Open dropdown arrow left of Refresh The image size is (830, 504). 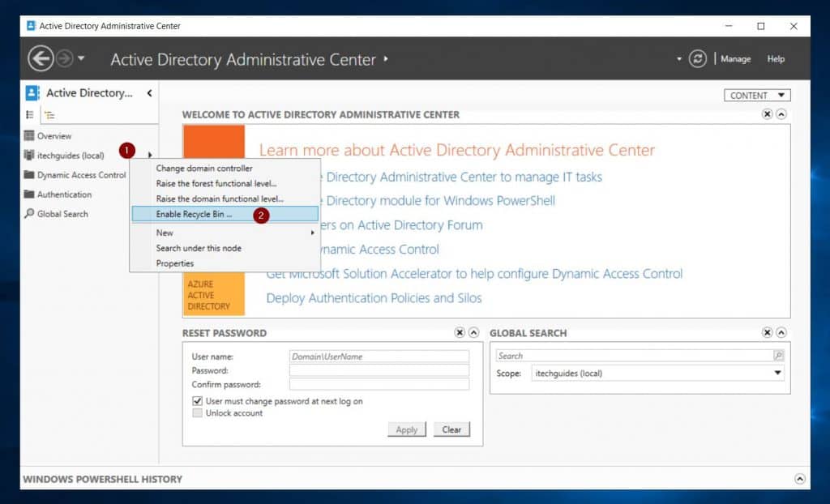679,59
